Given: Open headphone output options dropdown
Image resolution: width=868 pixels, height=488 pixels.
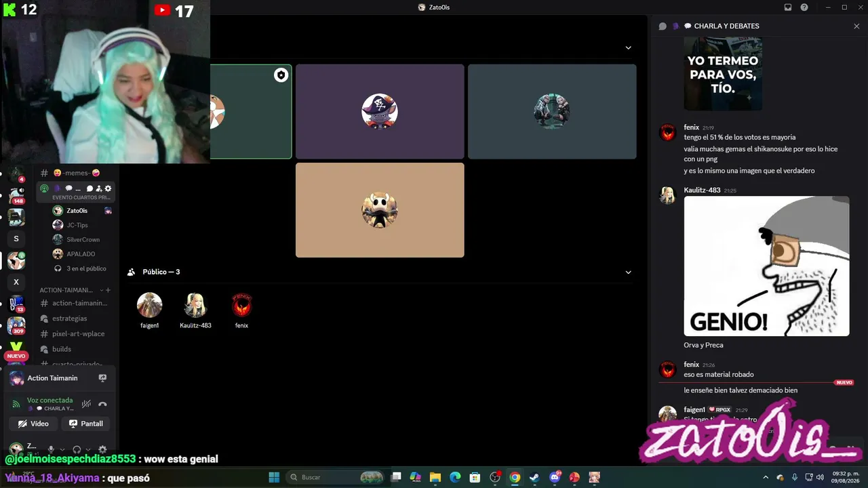Looking at the screenshot, I should [x=87, y=449].
